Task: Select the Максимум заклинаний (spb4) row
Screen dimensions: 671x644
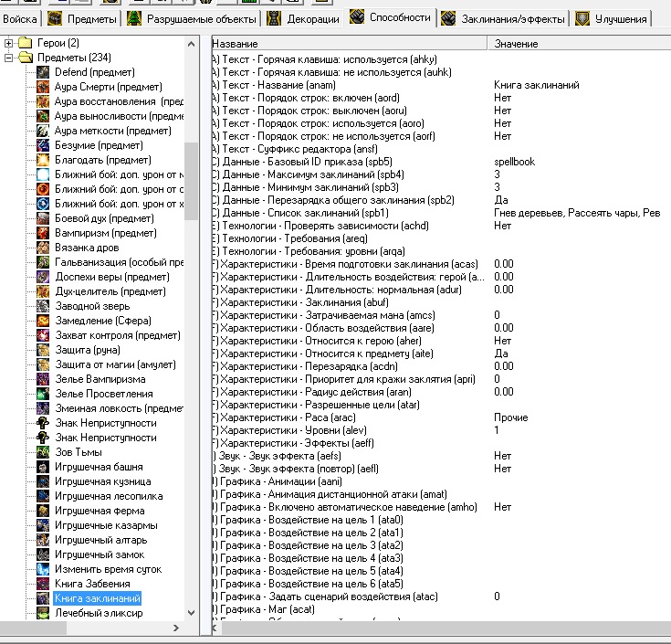Action: [x=441, y=174]
